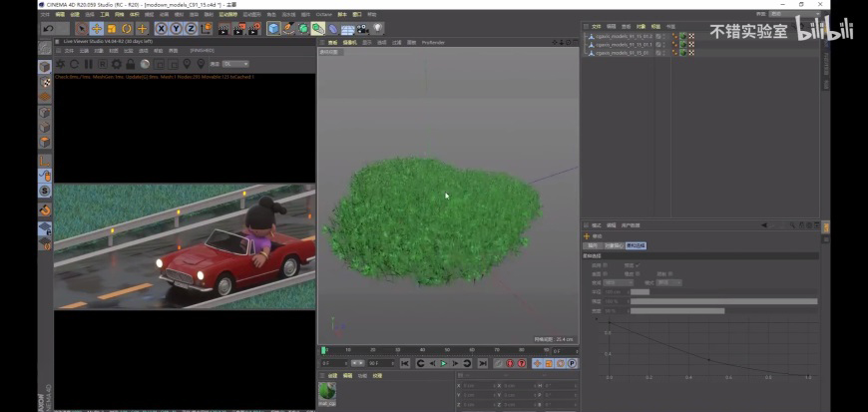
Task: Open the Live Viewer channel dropdown
Action: tap(235, 64)
